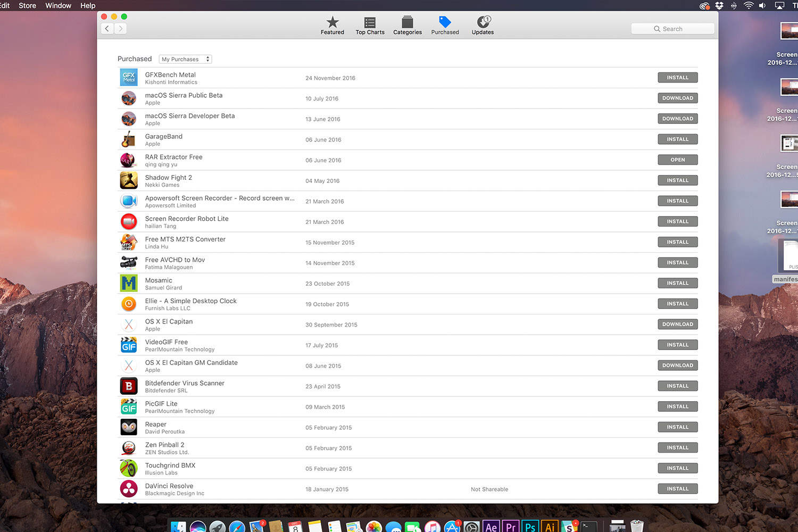Download macOS Sierra Public Beta
798x532 pixels.
[677, 98]
